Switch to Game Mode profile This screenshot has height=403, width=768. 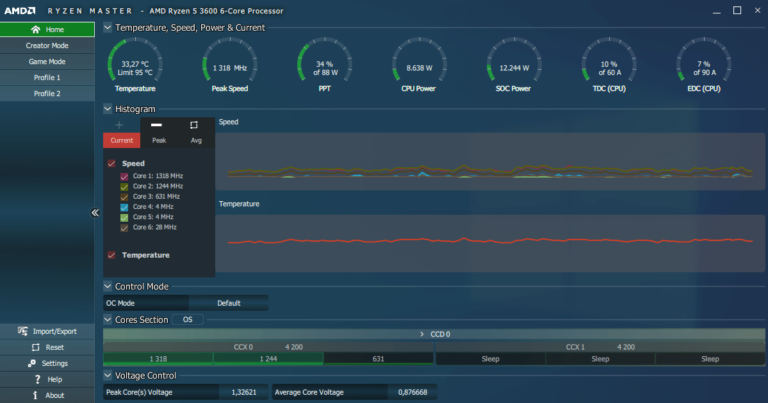coord(48,61)
